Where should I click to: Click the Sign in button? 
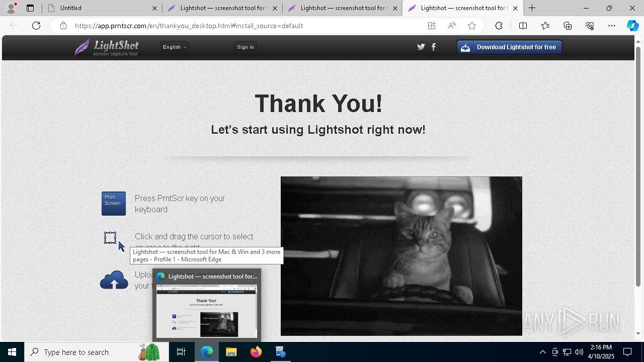[x=246, y=47]
